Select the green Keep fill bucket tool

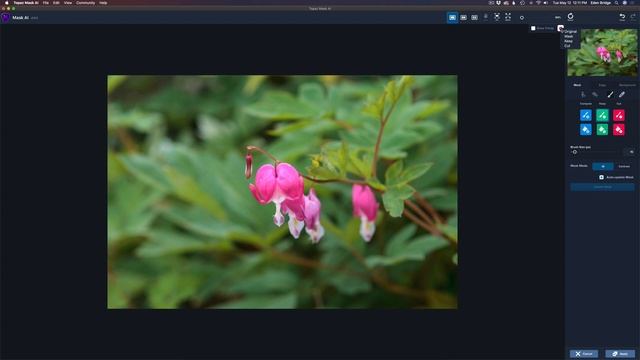[602, 129]
